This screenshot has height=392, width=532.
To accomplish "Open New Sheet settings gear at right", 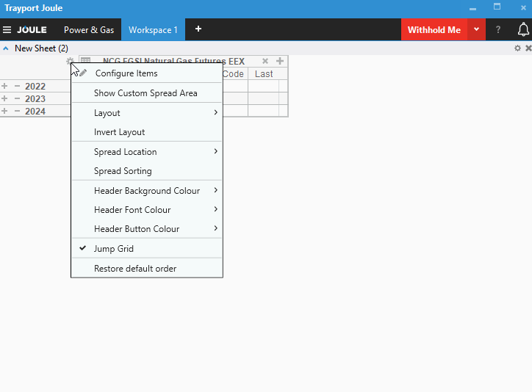I will click(517, 48).
